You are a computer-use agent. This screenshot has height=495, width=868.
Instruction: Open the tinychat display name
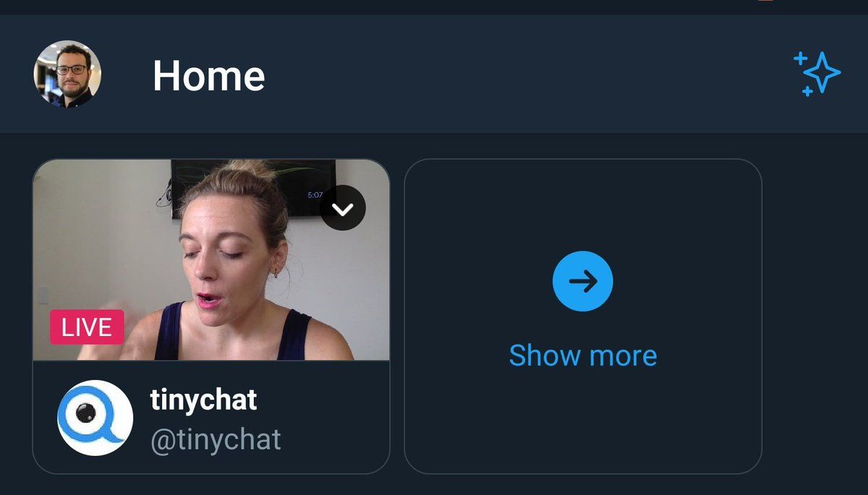coord(203,400)
